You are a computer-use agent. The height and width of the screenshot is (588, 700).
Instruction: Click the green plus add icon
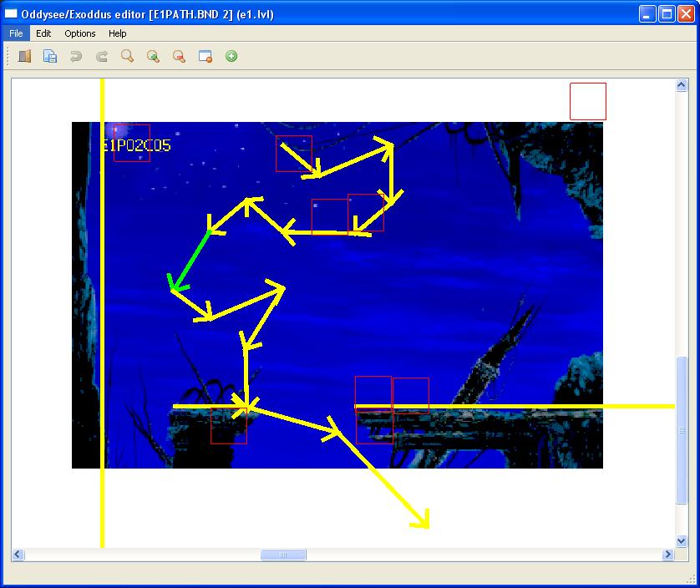click(x=231, y=56)
